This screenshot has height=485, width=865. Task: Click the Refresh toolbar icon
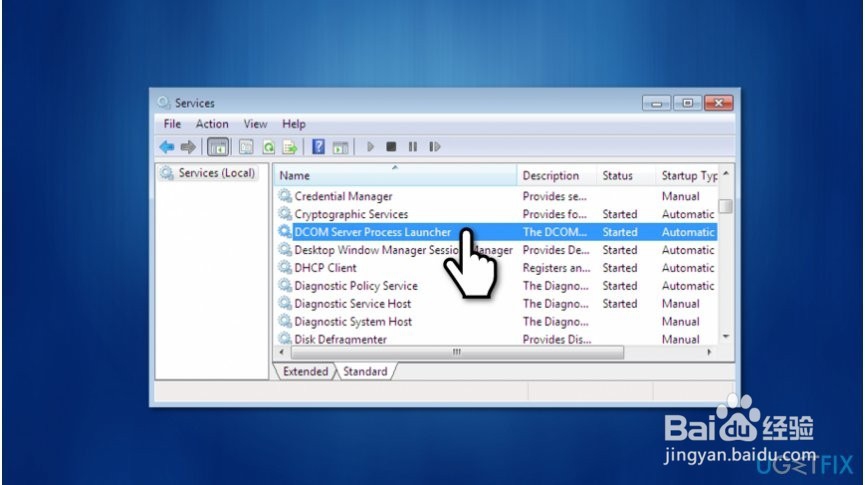point(268,147)
